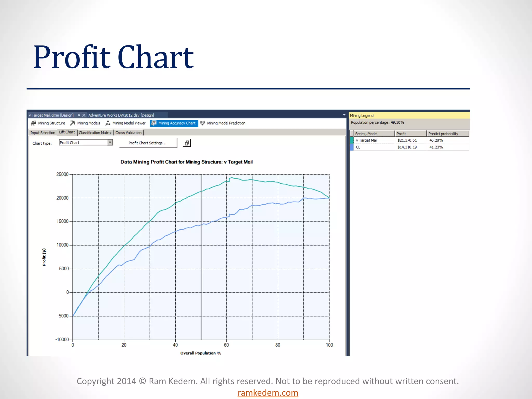
Task: Click the Mining Models pickaxe icon
Action: pos(72,123)
